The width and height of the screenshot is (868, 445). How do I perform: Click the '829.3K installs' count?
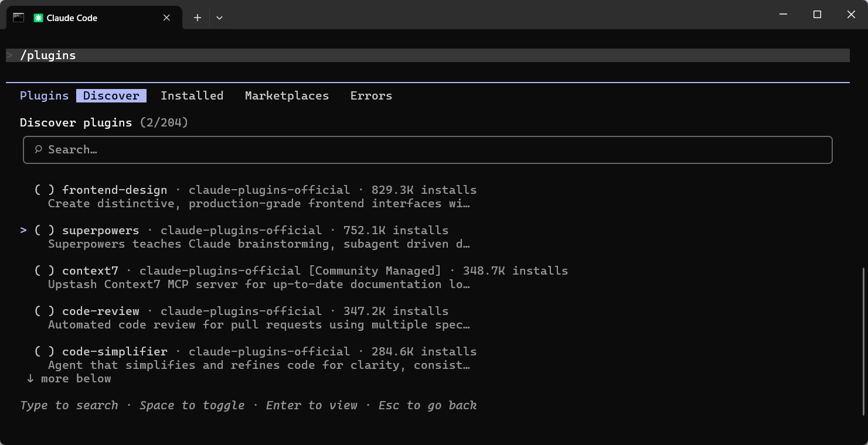424,190
